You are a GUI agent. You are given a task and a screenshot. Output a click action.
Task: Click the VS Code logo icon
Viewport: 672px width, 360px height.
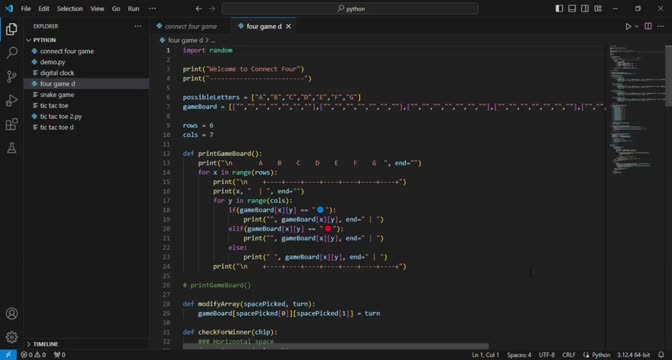coord(9,9)
